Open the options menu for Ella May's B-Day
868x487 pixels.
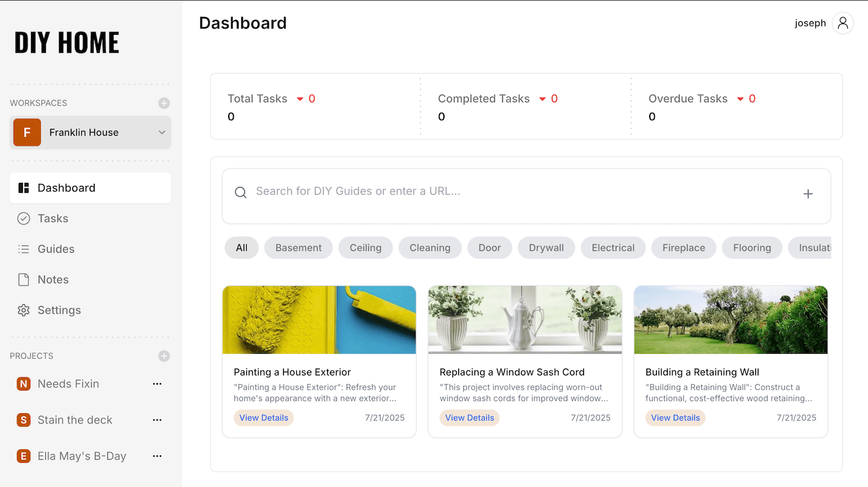point(157,455)
